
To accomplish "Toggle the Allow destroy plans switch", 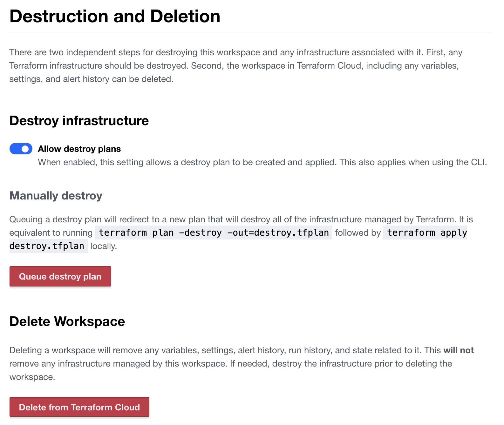I will pos(21,149).
